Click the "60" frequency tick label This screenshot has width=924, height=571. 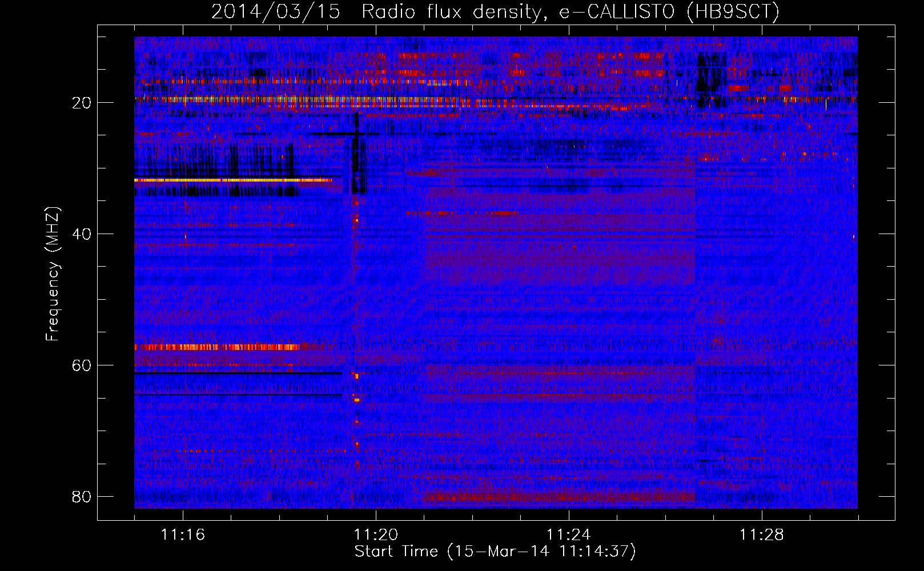(82, 365)
